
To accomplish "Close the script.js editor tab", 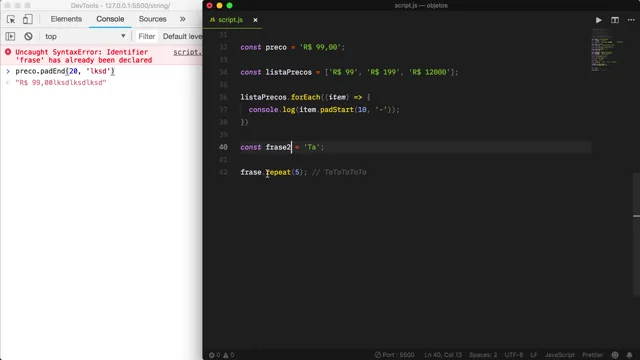I will click(256, 20).
